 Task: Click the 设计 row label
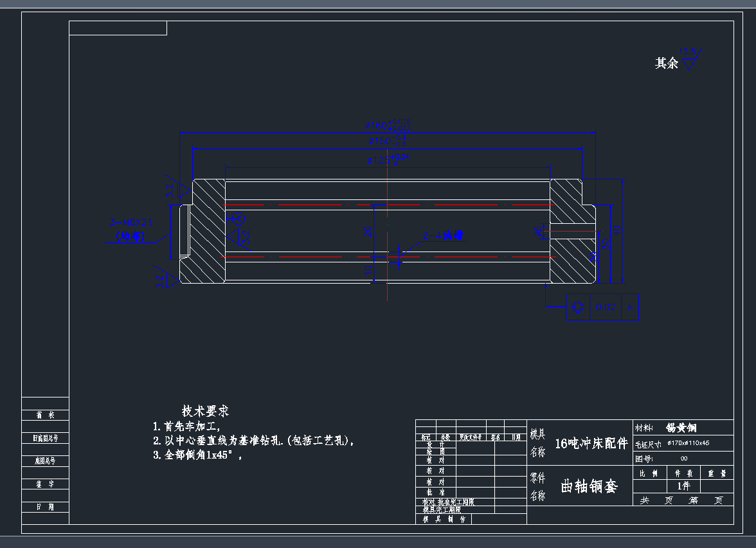(436, 445)
